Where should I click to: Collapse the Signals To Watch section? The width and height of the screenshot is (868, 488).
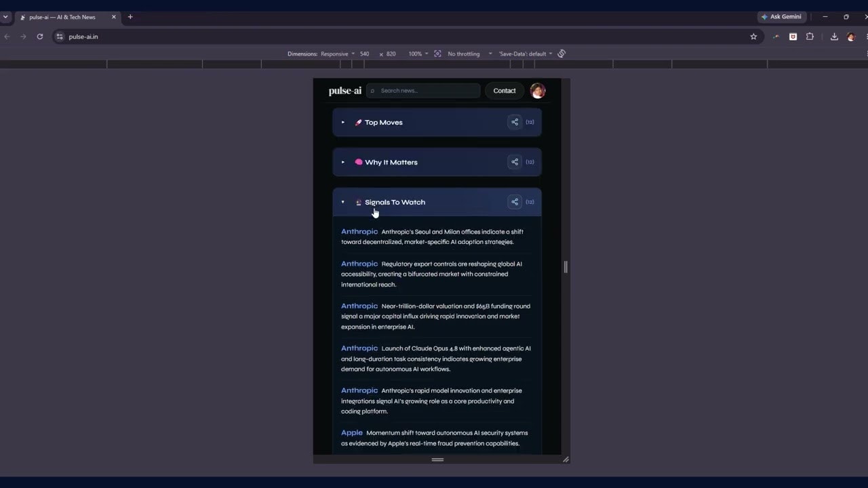tap(342, 202)
